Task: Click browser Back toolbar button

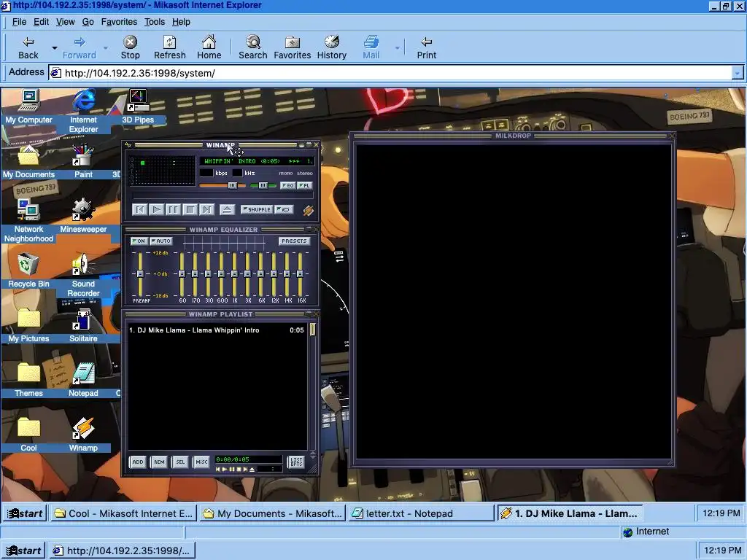Action: click(28, 47)
